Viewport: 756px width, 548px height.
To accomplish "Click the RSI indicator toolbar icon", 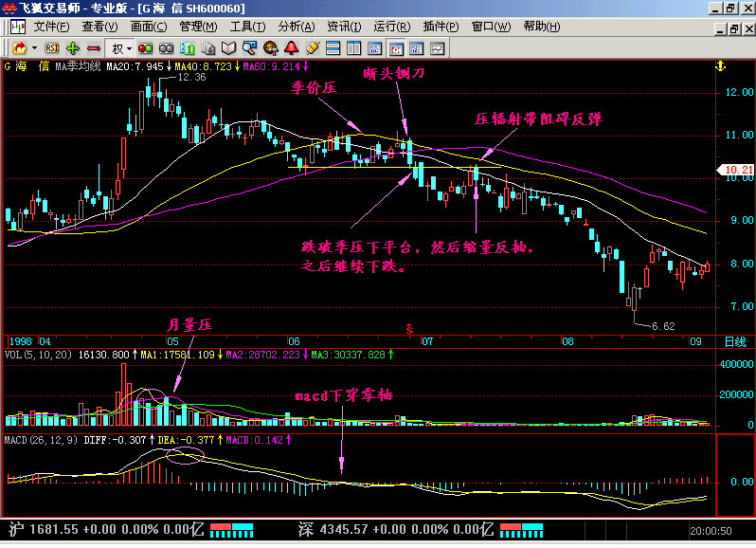I will tap(52, 47).
